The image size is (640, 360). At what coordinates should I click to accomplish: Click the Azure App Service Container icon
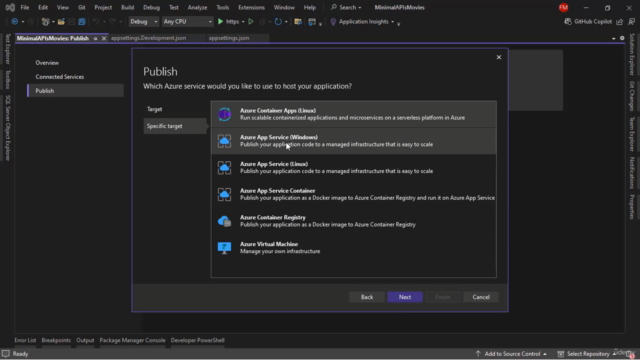click(224, 194)
